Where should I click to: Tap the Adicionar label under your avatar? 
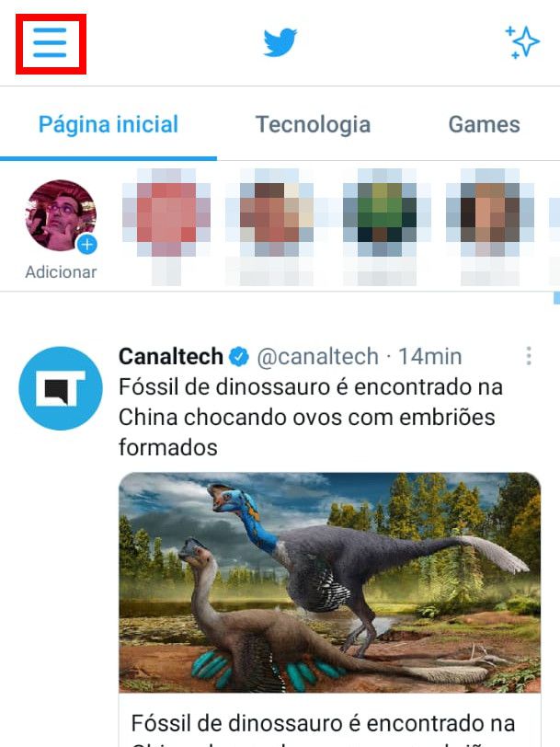[x=61, y=272]
